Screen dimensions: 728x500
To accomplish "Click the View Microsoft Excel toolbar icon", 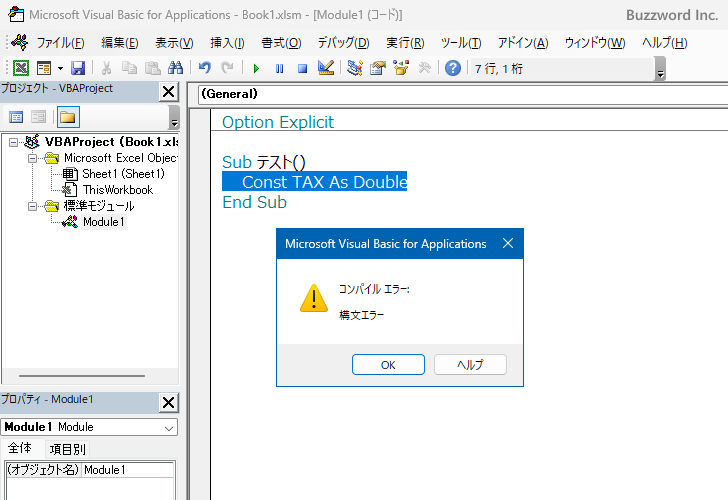I will [20, 68].
